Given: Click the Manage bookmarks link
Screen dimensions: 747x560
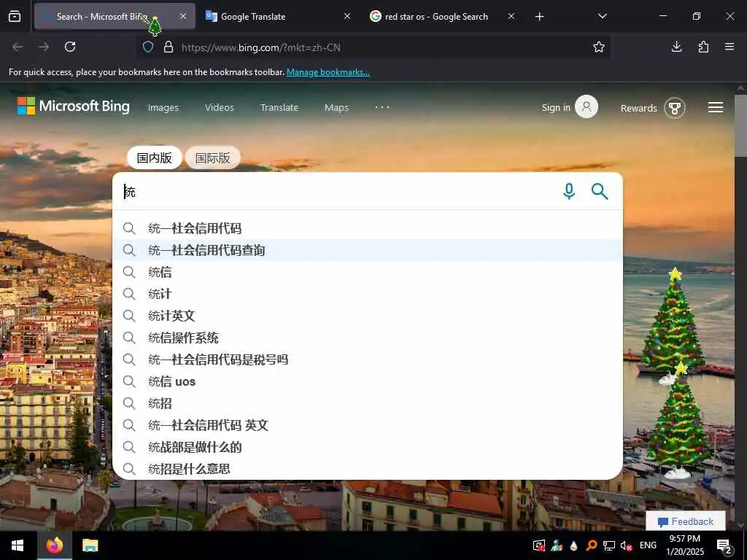Looking at the screenshot, I should 328,72.
